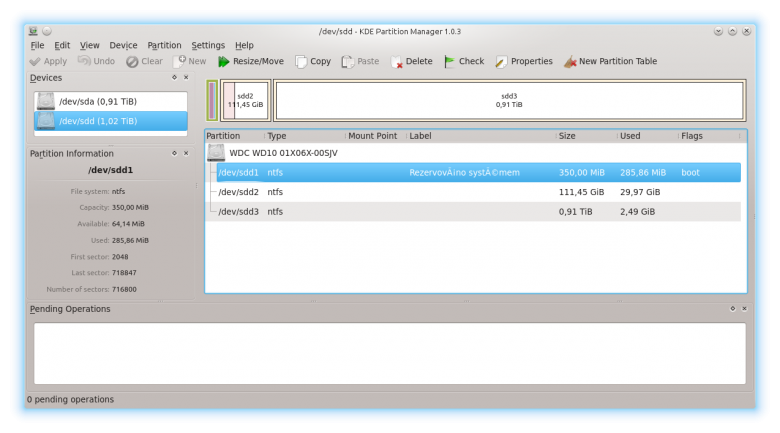
Task: Click the Paste toolbar icon
Action: 347,62
